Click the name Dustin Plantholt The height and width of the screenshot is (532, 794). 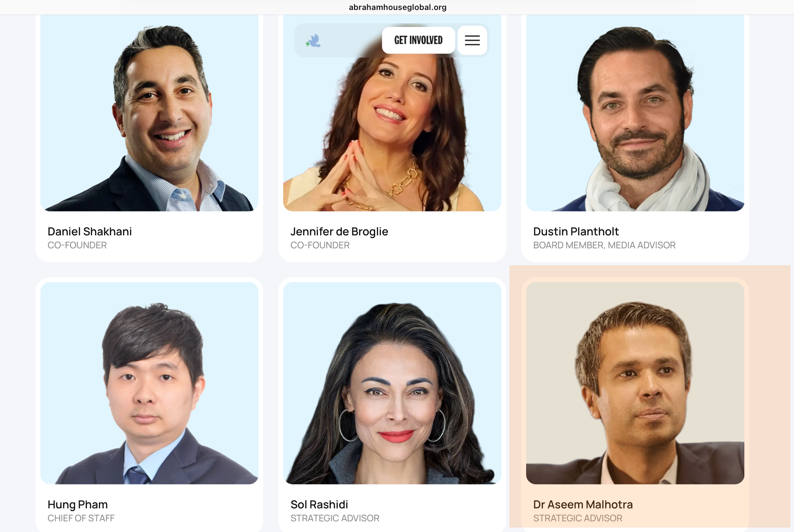click(x=576, y=231)
